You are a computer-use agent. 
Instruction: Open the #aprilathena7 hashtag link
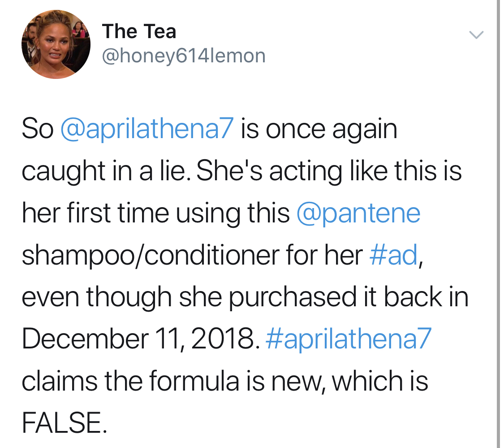(349, 339)
